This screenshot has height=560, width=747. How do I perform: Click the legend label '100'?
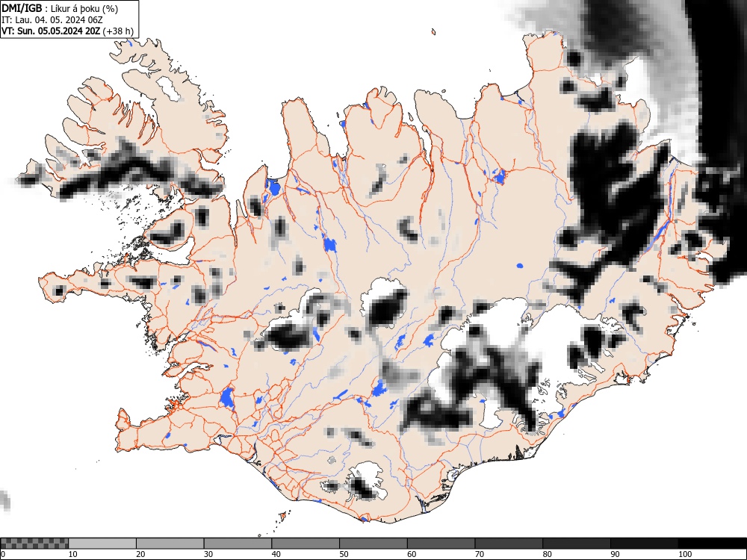pyautogui.click(x=684, y=554)
